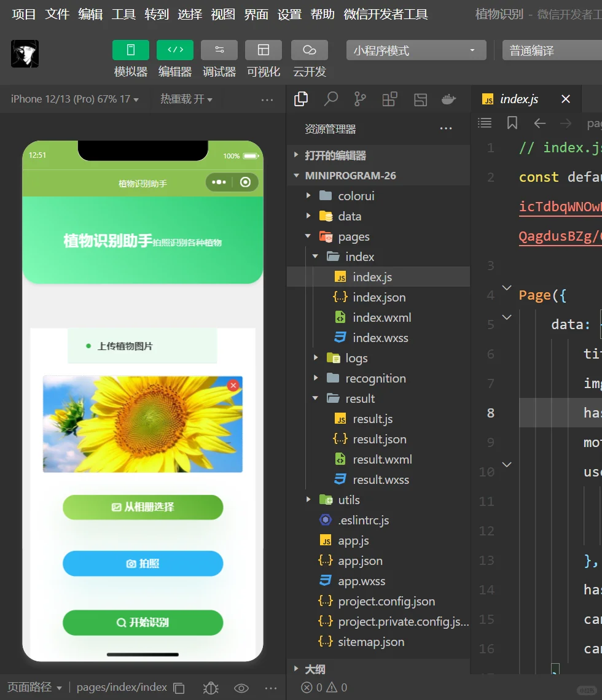Tap the blue take photo button
The width and height of the screenshot is (602, 700).
143,564
